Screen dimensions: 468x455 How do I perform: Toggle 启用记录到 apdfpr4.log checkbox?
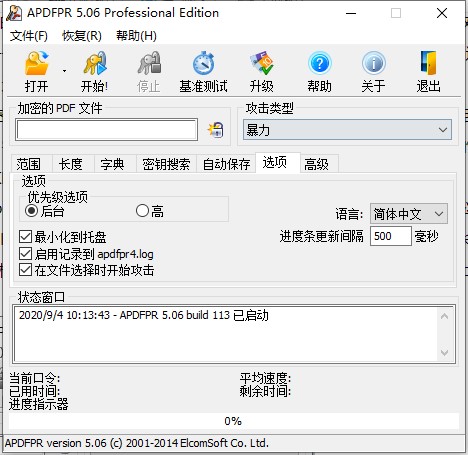[25, 253]
